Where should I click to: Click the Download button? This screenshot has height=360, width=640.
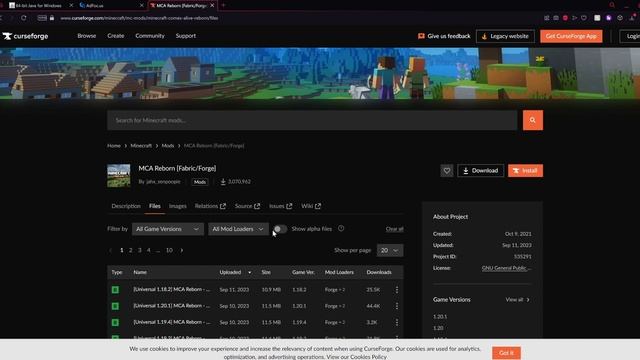(x=480, y=171)
